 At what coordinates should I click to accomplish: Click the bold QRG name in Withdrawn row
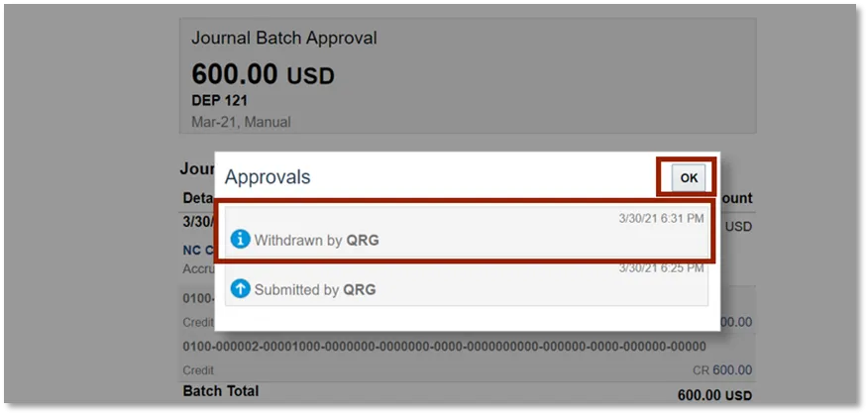(363, 240)
